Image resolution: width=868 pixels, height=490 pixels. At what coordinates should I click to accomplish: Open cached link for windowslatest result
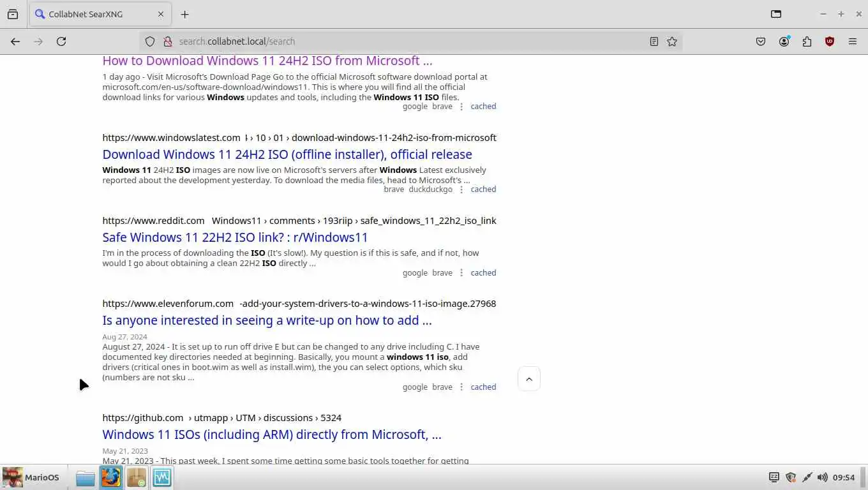pos(483,189)
